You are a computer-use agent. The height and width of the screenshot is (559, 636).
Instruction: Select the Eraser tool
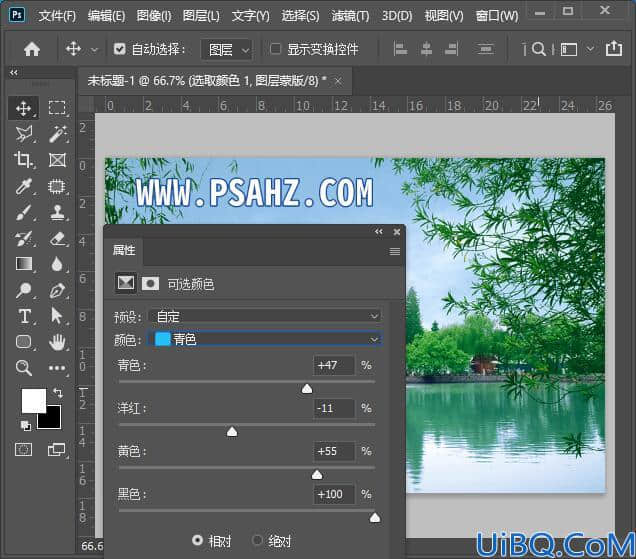click(57, 238)
